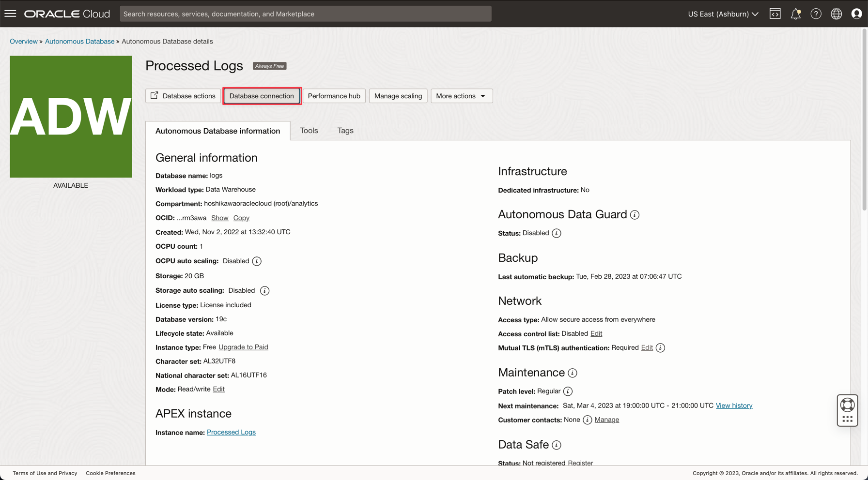Click the Autonomous Data Guard info icon
Image resolution: width=868 pixels, height=480 pixels.
[x=635, y=214]
